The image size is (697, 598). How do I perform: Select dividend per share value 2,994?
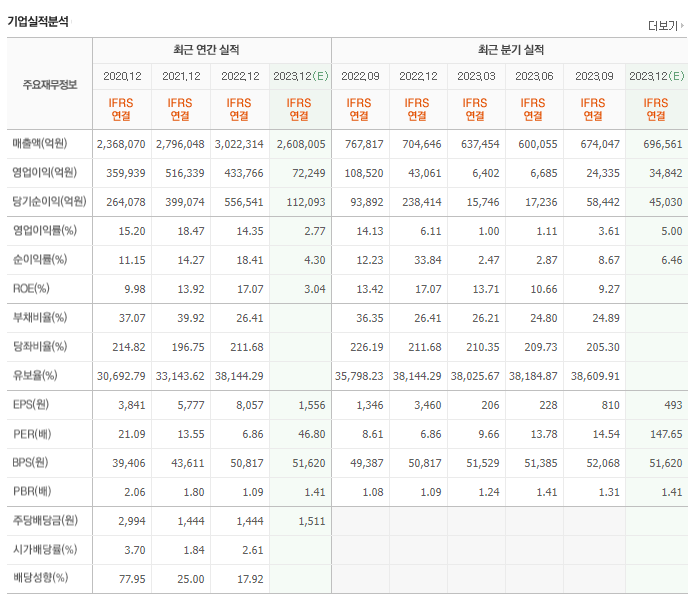click(132, 521)
